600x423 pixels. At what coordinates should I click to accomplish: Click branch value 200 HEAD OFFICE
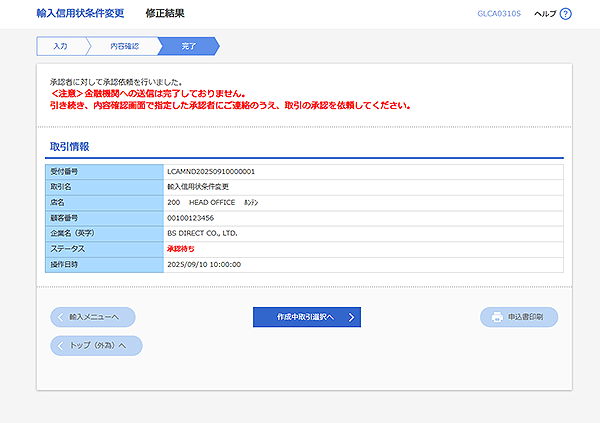click(212, 203)
